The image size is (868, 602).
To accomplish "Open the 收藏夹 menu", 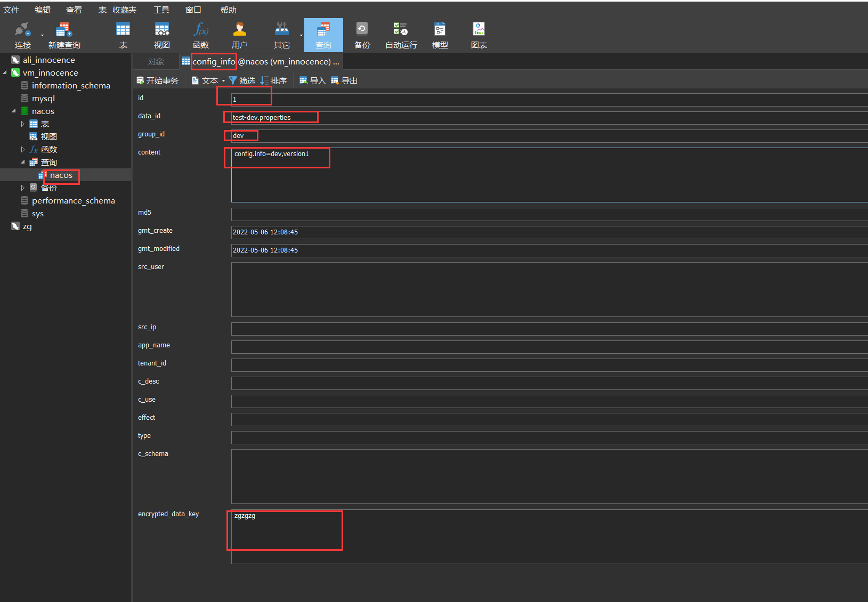I will tap(125, 10).
